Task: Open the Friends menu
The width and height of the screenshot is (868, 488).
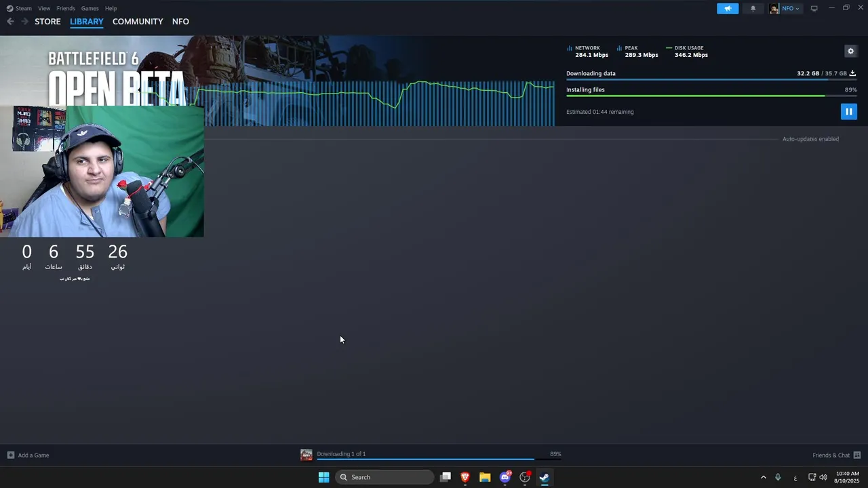Action: (x=66, y=8)
